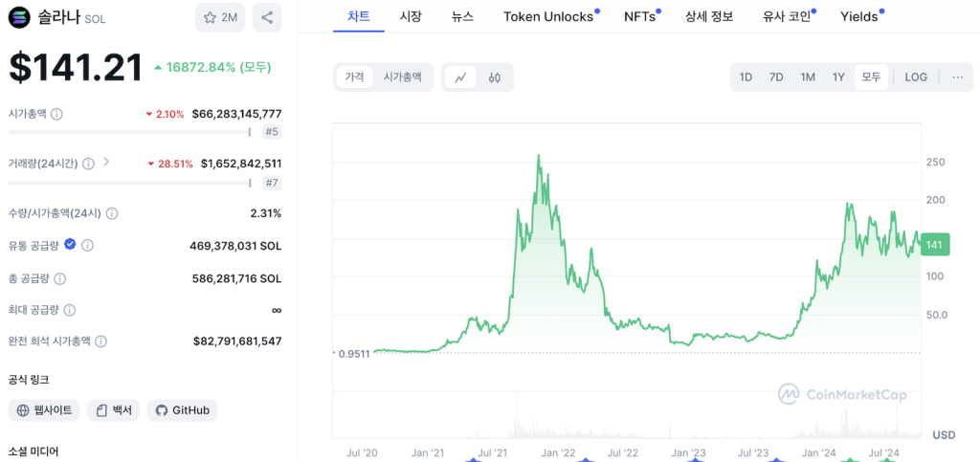This screenshot has height=462, width=980.
Task: Open info tooltip next to 총 공급량
Action: click(60, 278)
